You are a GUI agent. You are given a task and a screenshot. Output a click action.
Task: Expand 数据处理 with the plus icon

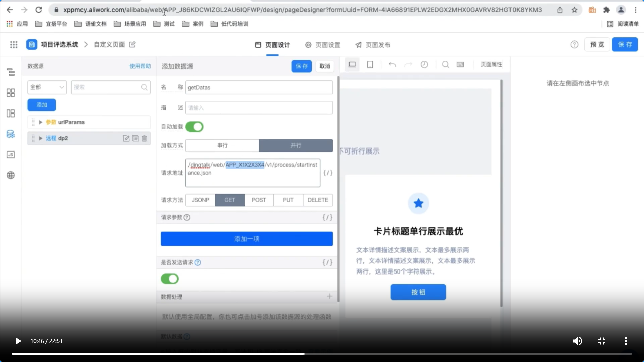point(330,296)
